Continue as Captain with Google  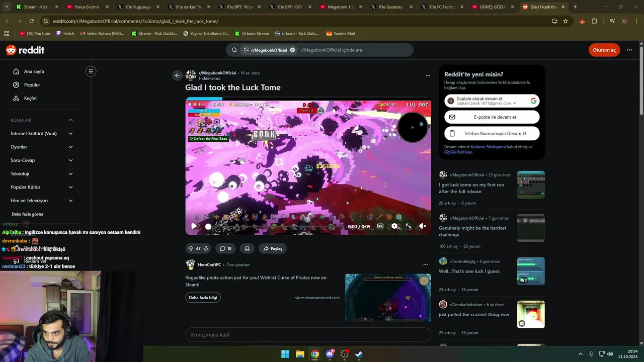coord(492,101)
